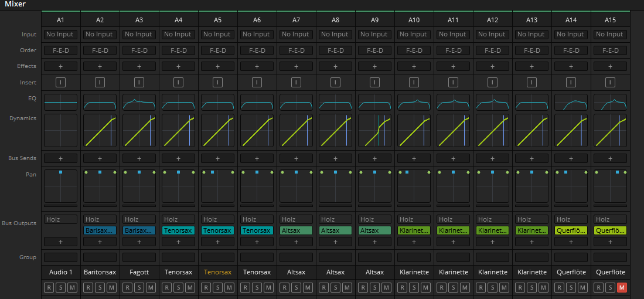Solo the Klarinette track A12
This screenshot has width=644, height=299.
[x=492, y=287]
